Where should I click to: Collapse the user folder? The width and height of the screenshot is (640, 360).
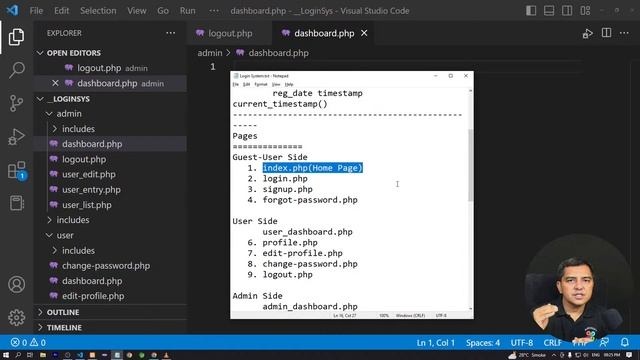tap(65, 236)
